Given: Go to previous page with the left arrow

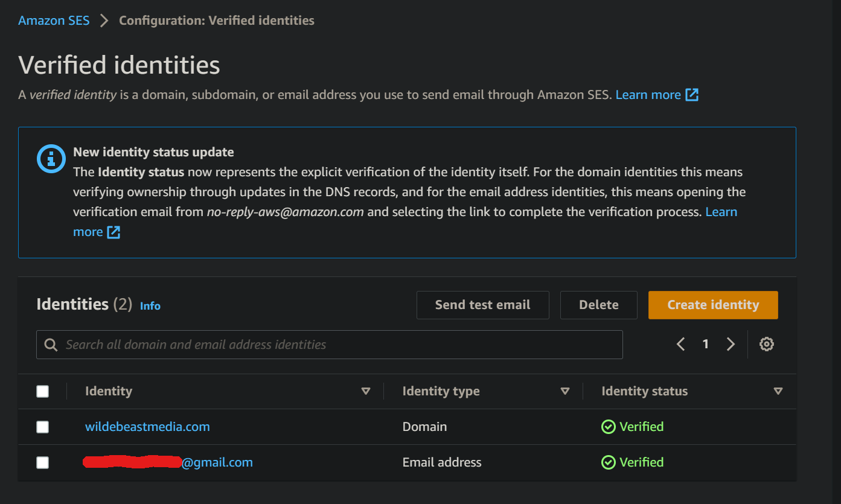Looking at the screenshot, I should [x=680, y=343].
